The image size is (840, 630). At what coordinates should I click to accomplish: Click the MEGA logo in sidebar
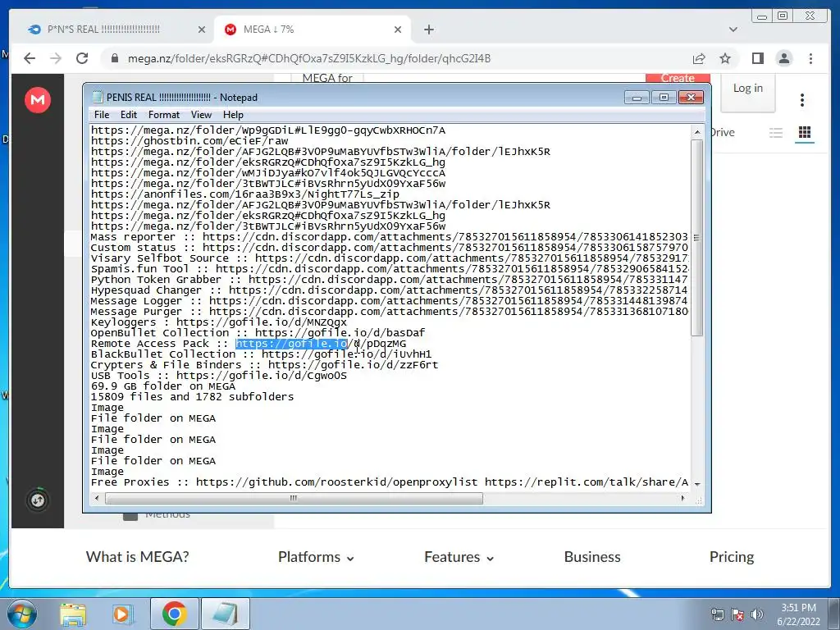38,100
